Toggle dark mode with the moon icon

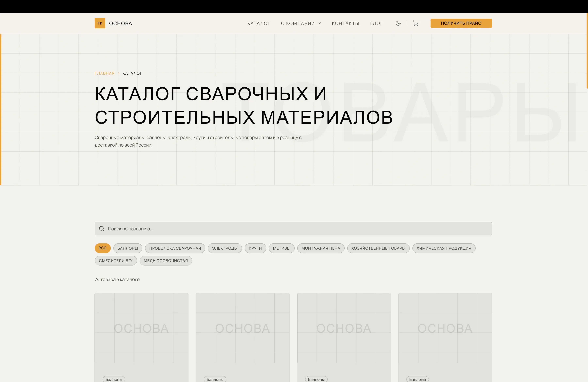(x=398, y=23)
